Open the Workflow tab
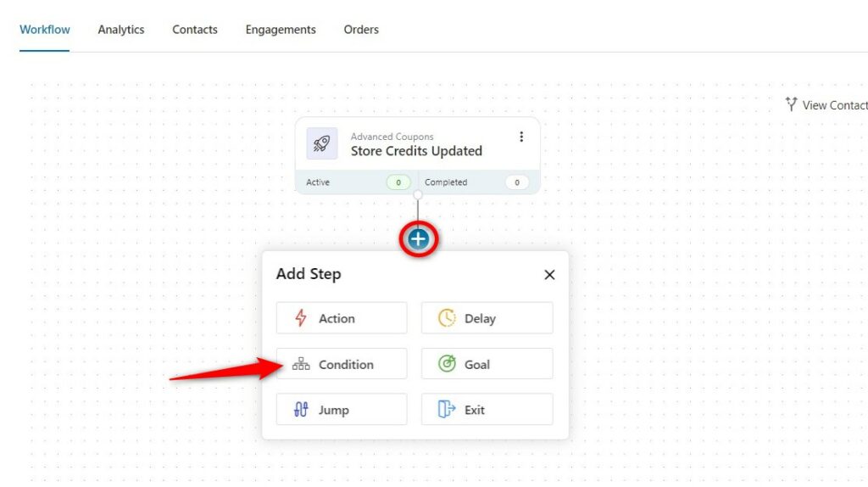This screenshot has width=868, height=487. tap(45, 30)
